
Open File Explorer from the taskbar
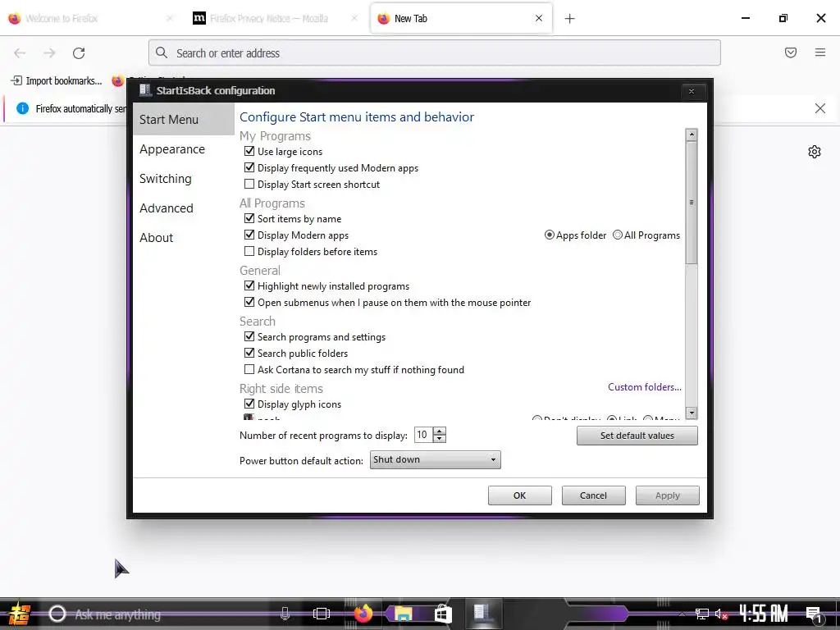(x=404, y=614)
